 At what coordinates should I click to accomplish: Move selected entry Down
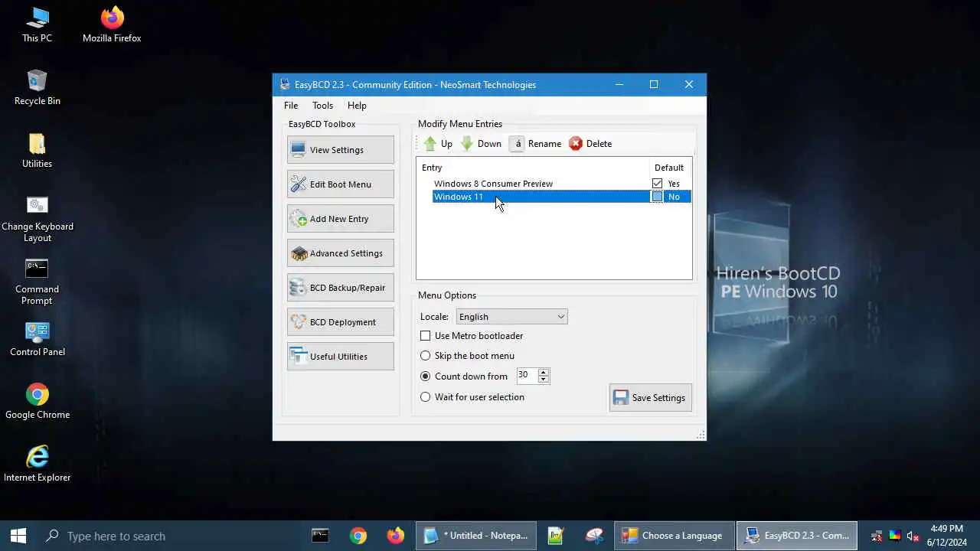[x=481, y=144]
